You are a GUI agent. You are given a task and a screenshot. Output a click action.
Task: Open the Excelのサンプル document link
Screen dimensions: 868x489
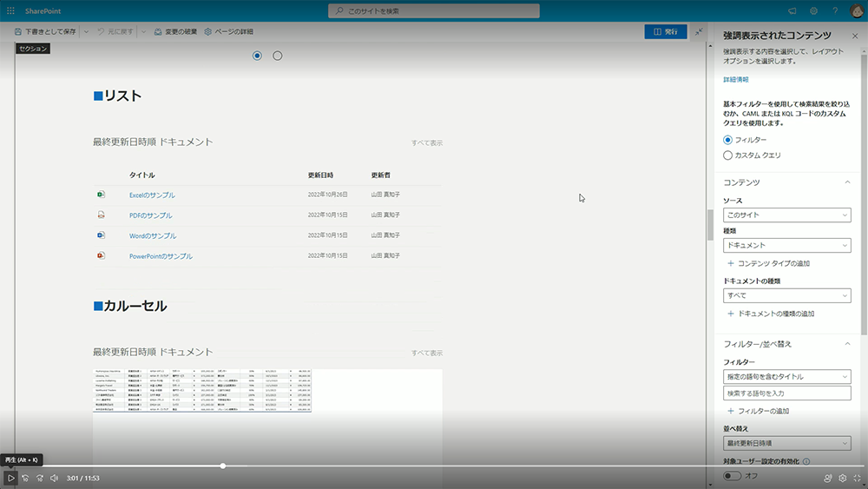click(x=152, y=195)
